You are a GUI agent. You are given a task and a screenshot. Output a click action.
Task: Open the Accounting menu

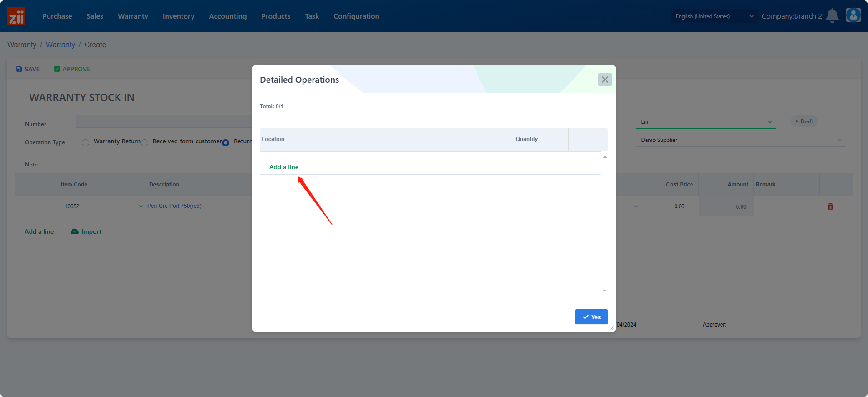point(228,16)
